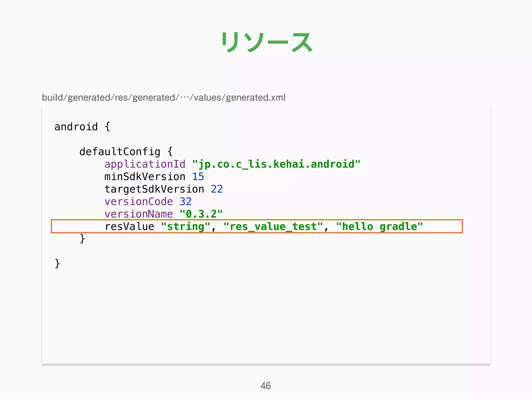Select the targetSdkVersion value 22
This screenshot has width=532, height=399.
pos(217,189)
